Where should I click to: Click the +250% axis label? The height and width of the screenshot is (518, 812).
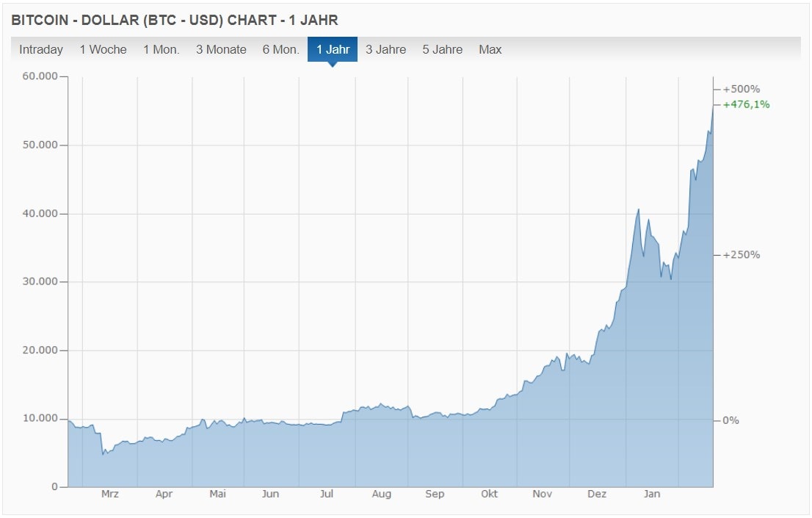tap(742, 255)
